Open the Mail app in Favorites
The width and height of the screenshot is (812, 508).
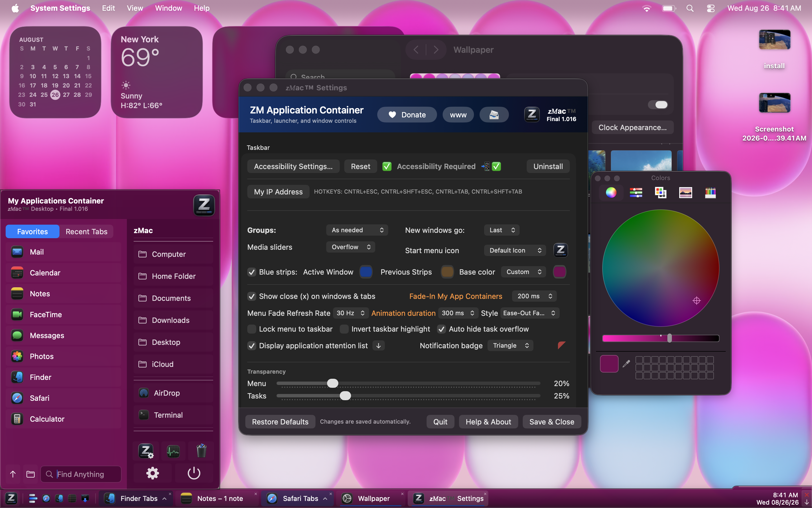[63, 252]
